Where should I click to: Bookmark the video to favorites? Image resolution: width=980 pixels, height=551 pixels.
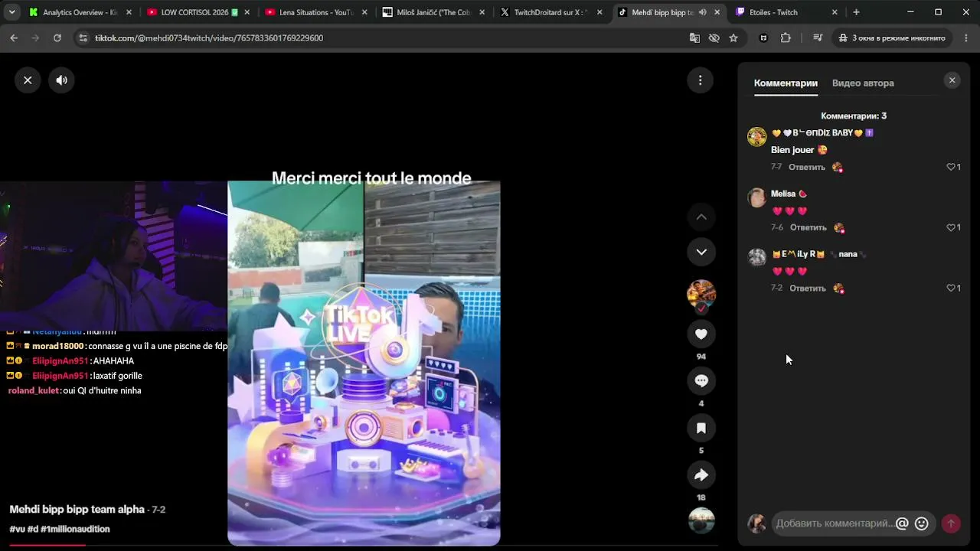click(x=701, y=428)
